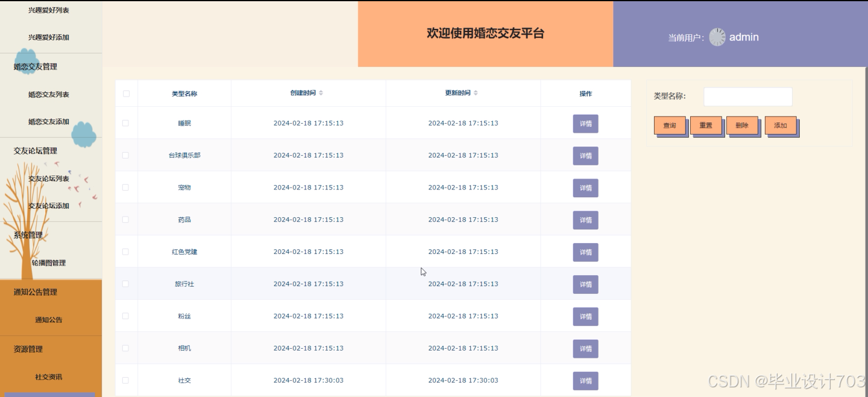The height and width of the screenshot is (397, 868).
Task: View 详情 for the 台球俱乐部 row
Action: [585, 156]
